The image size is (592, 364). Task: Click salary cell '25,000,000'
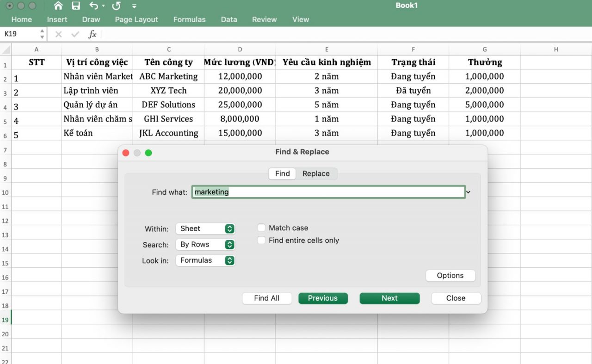tap(240, 105)
